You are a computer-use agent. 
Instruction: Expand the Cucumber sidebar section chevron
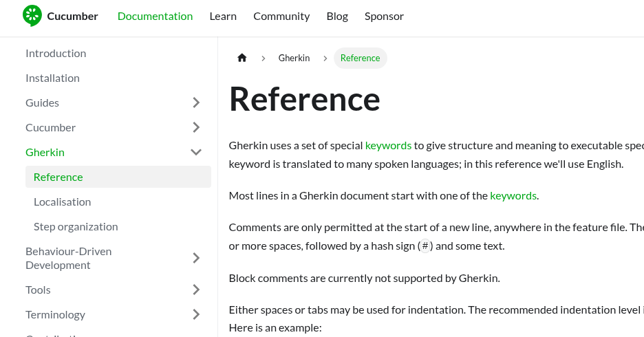tap(196, 128)
